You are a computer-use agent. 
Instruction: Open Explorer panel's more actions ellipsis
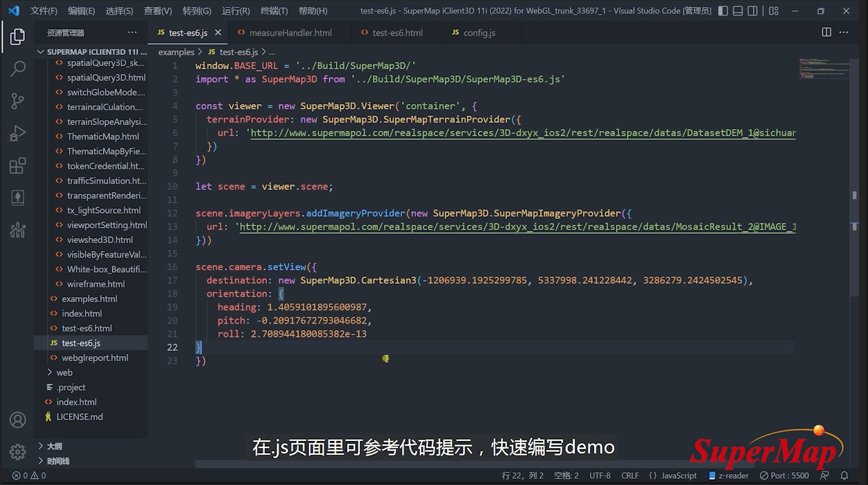click(x=132, y=32)
